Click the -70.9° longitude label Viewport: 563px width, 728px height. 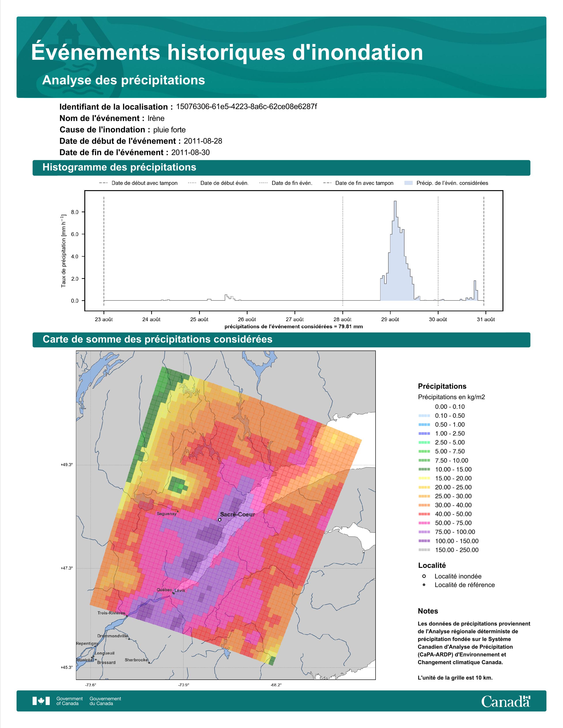tap(183, 685)
